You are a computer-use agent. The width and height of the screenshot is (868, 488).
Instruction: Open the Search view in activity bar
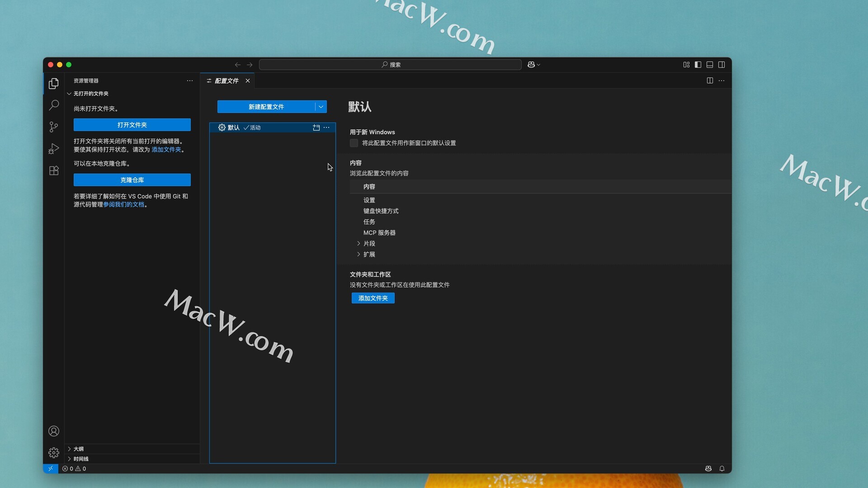[54, 105]
